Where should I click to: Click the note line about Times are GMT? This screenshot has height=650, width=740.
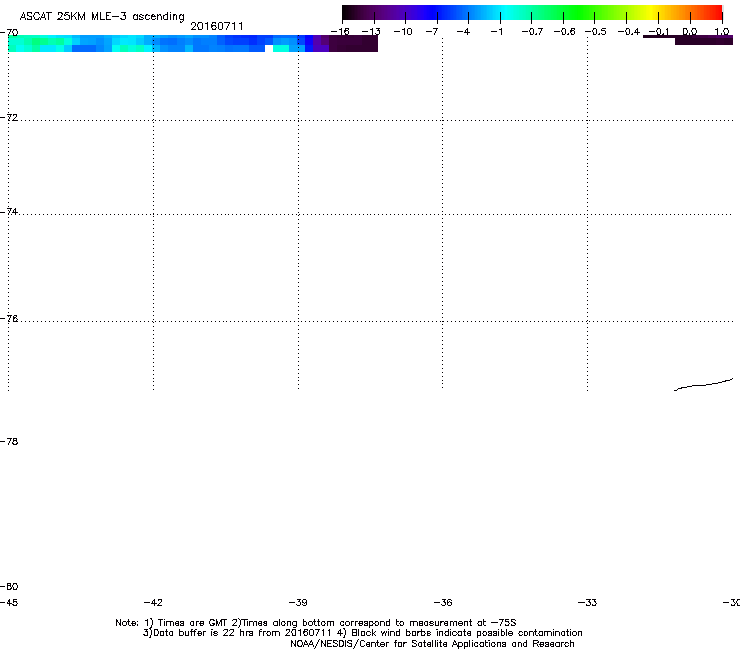pyautogui.click(x=316, y=623)
